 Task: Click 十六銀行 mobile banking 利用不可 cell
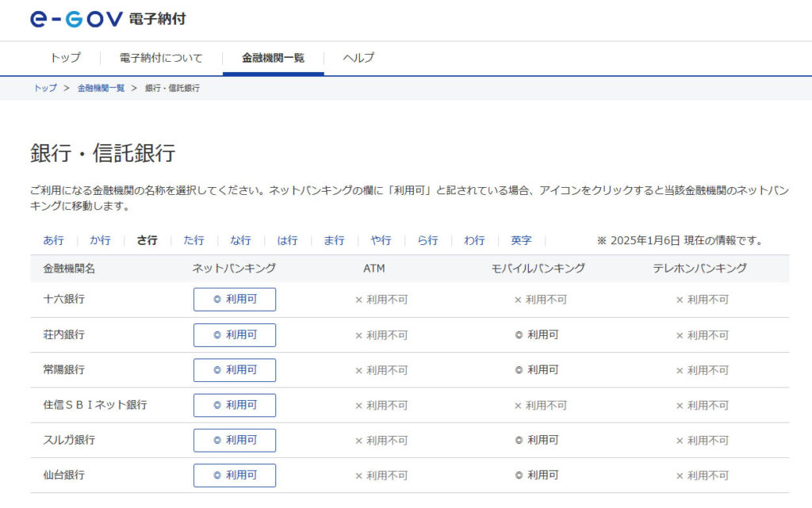(x=541, y=300)
